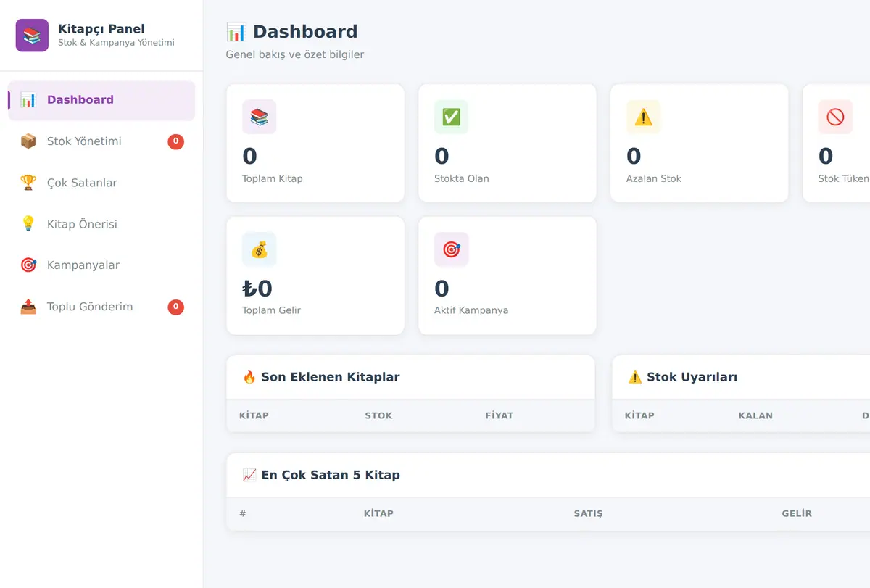
Task: Click the Kitap Önerisi lightbulb icon
Action: [28, 224]
